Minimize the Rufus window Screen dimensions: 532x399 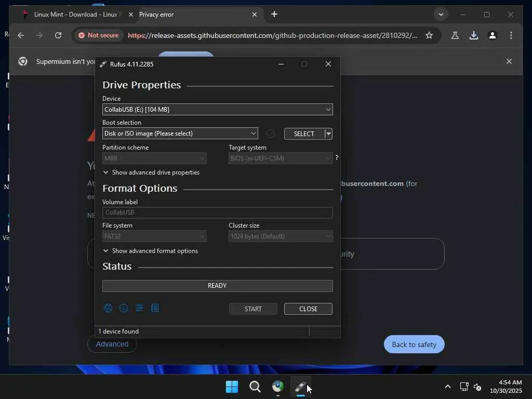pos(281,64)
